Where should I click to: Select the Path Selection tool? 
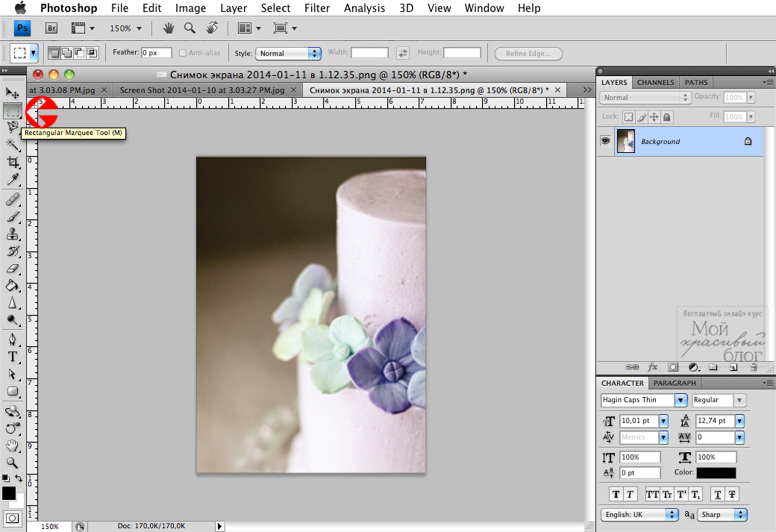click(13, 374)
